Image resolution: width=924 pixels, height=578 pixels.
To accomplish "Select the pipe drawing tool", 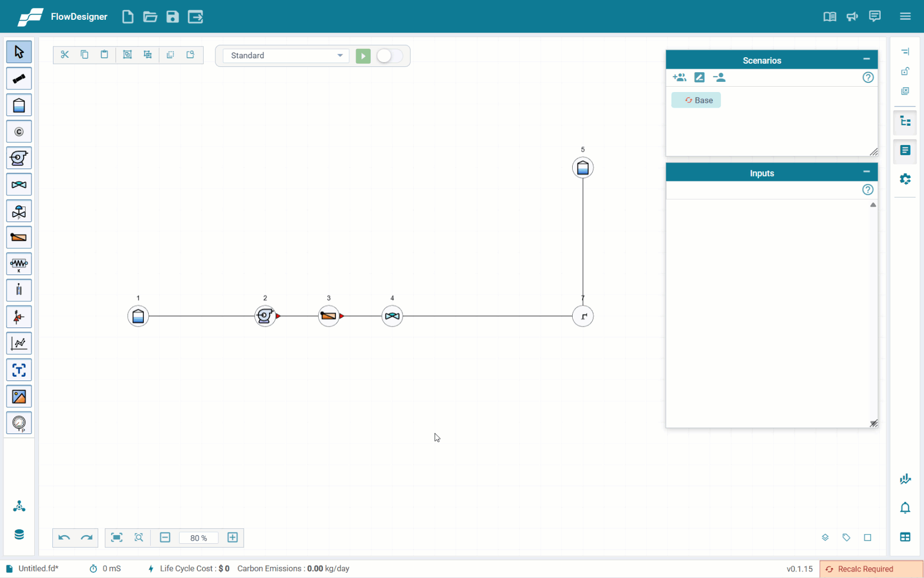I will coord(19,79).
